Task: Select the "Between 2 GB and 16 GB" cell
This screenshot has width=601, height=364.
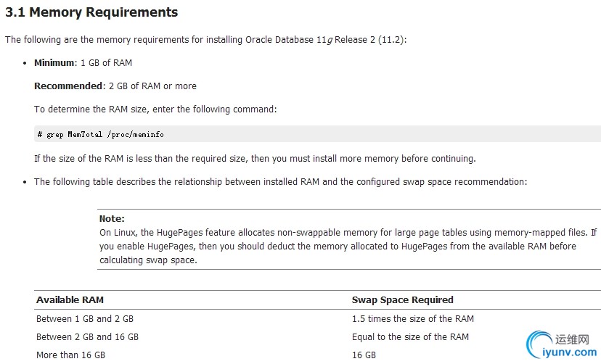Action: coord(87,337)
